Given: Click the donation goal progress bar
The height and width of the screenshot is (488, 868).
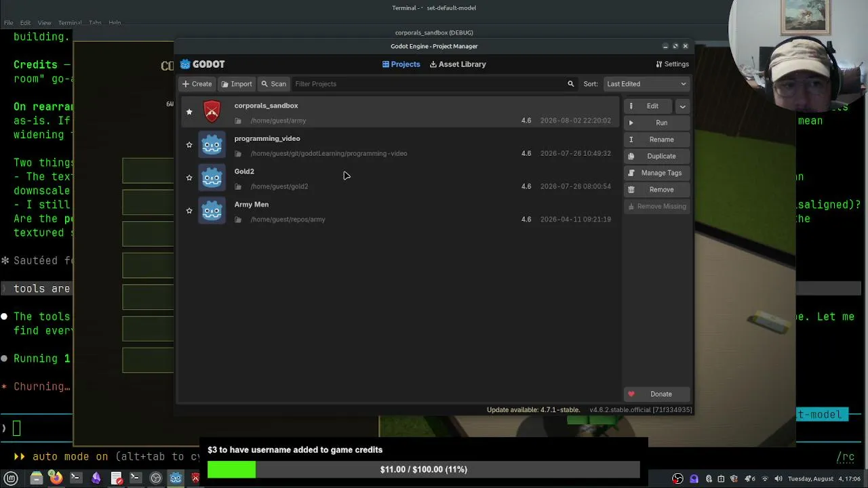Looking at the screenshot, I should (x=423, y=470).
